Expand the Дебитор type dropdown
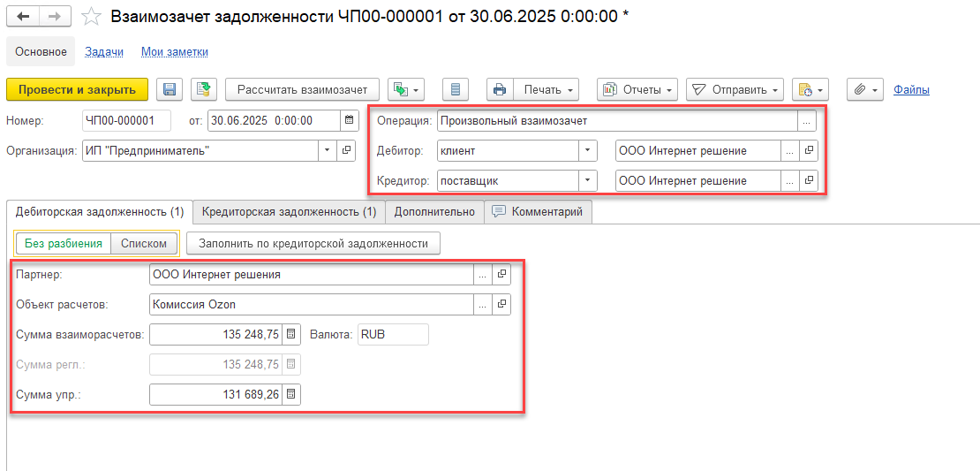 588,151
